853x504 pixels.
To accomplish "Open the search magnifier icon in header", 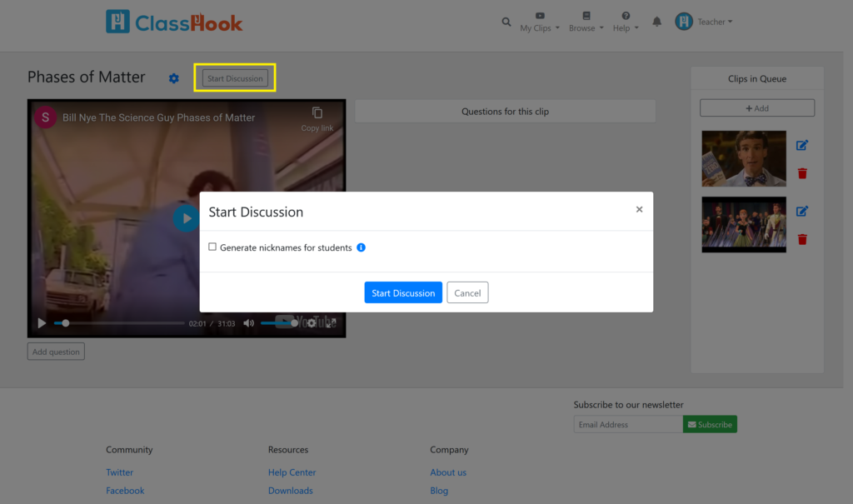I will [506, 22].
